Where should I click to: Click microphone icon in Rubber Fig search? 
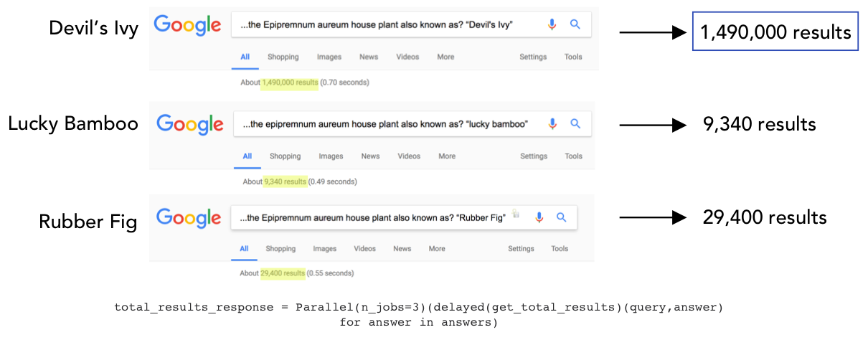pyautogui.click(x=539, y=217)
